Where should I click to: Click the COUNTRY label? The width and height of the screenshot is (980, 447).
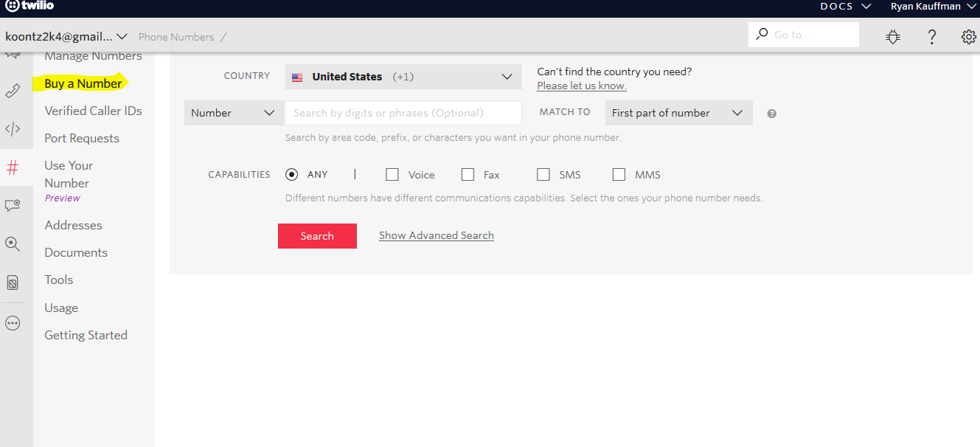247,76
